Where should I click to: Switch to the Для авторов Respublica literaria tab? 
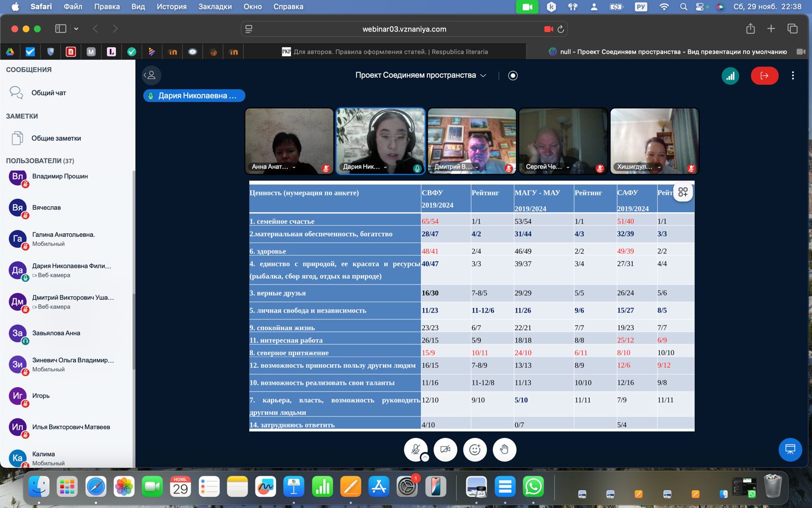pos(386,52)
